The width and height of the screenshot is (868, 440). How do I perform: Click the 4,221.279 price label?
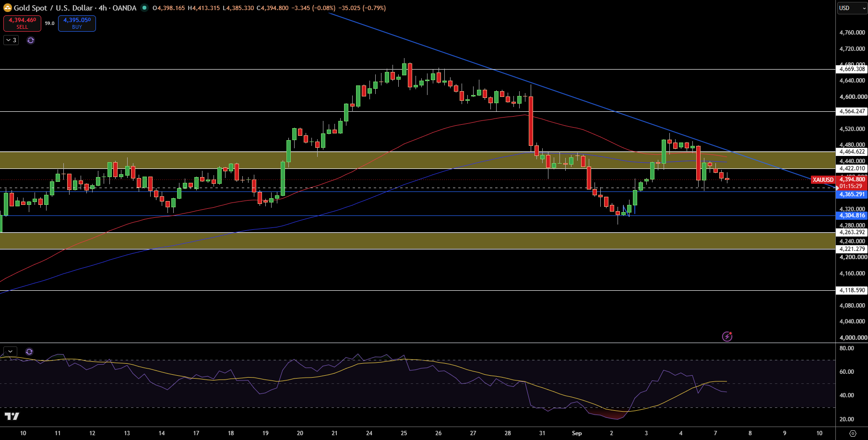pos(852,249)
